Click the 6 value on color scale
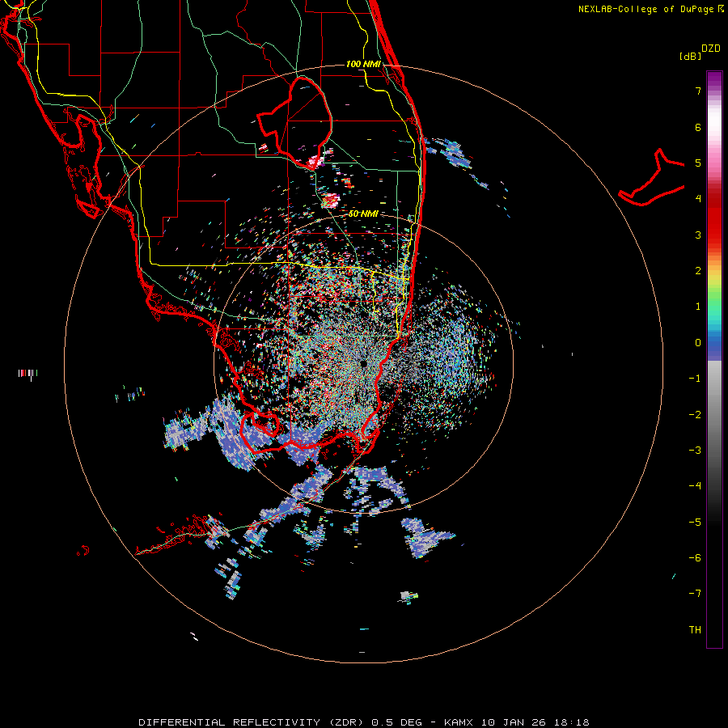The width and height of the screenshot is (728, 728). click(698, 127)
